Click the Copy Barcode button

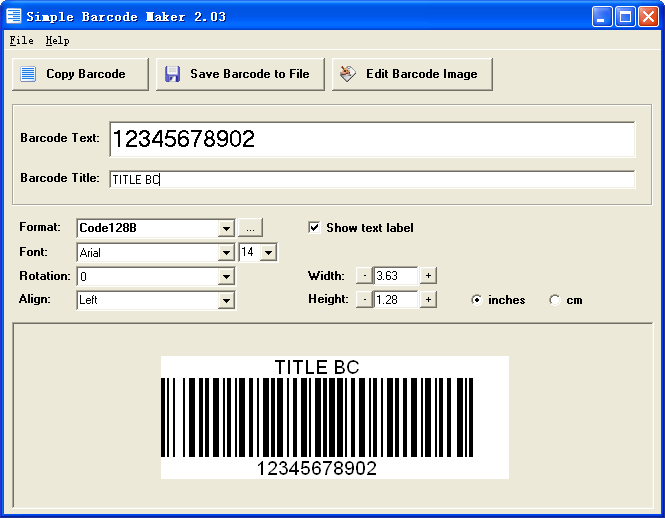(80, 74)
